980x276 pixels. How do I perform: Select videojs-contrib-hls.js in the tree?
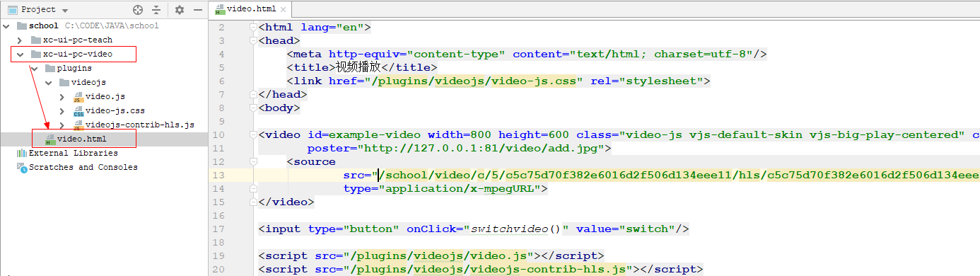pyautogui.click(x=140, y=125)
